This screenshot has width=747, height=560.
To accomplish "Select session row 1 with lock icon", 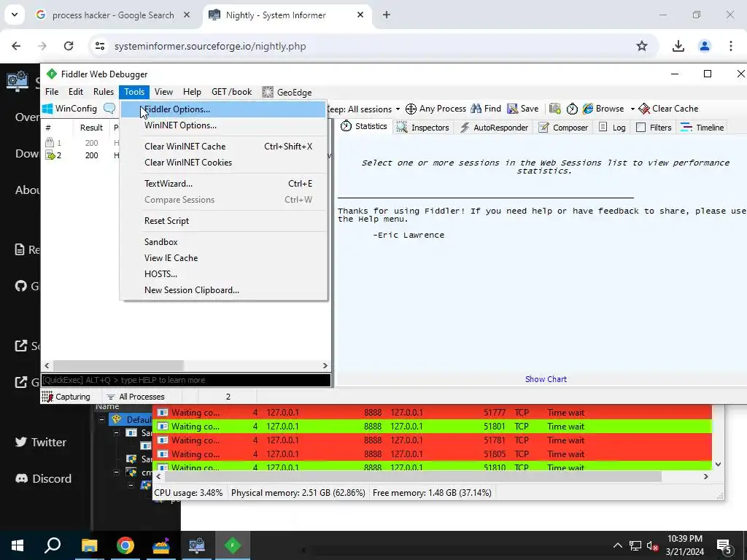I will (x=186, y=143).
